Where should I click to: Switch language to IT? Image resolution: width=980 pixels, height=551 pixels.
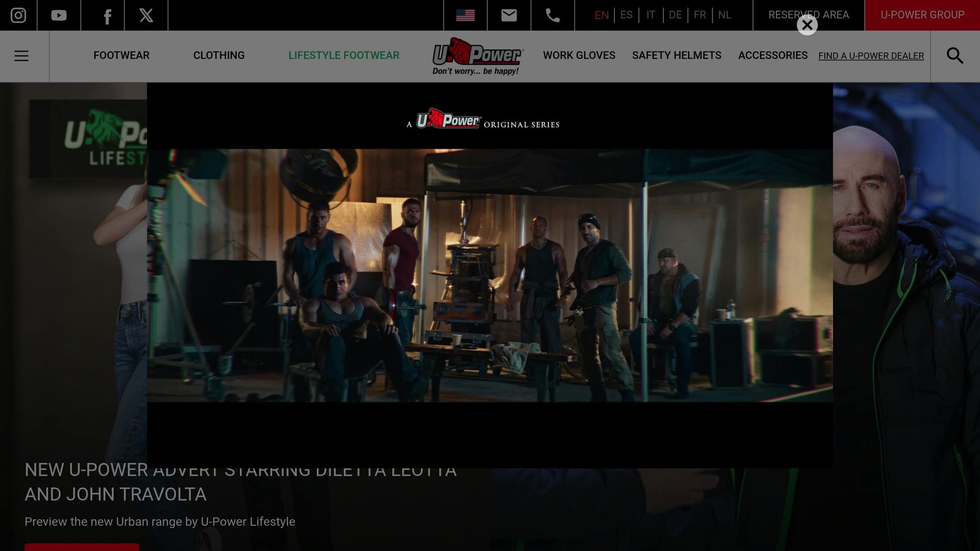[650, 15]
